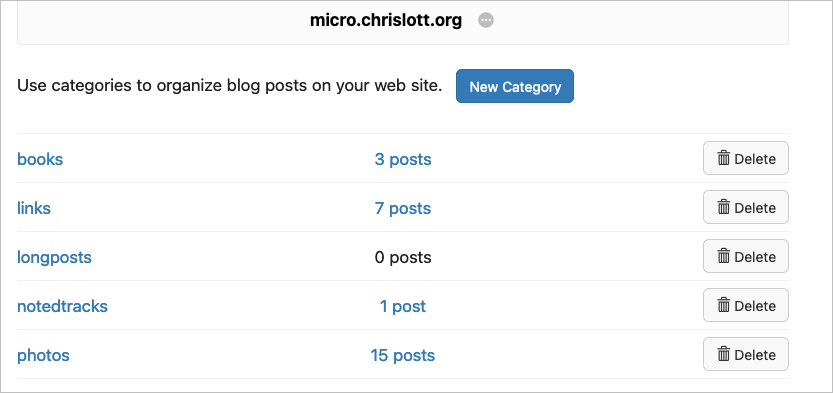This screenshot has height=393, width=833.
Task: Click the micro.chrislott.org site title
Action: [386, 21]
